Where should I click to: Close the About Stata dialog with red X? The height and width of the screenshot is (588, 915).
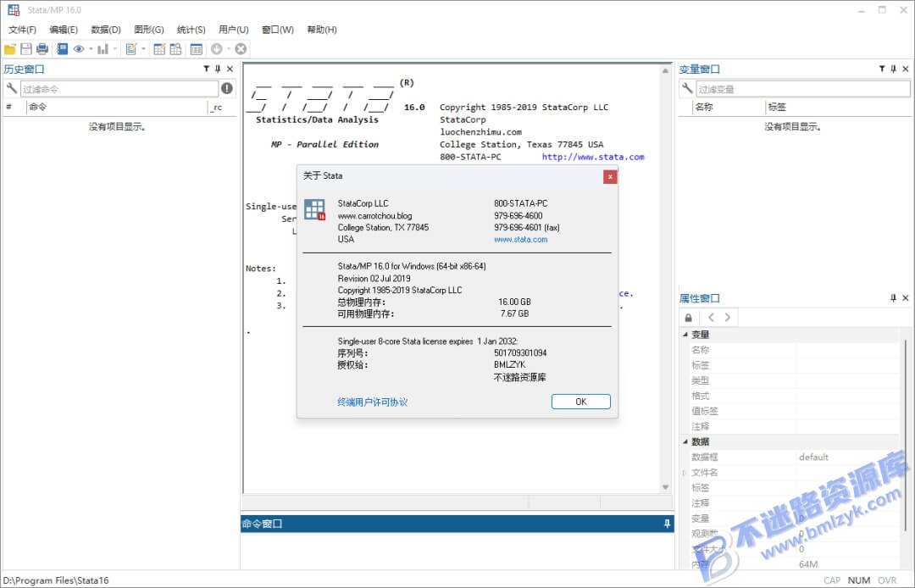610,176
